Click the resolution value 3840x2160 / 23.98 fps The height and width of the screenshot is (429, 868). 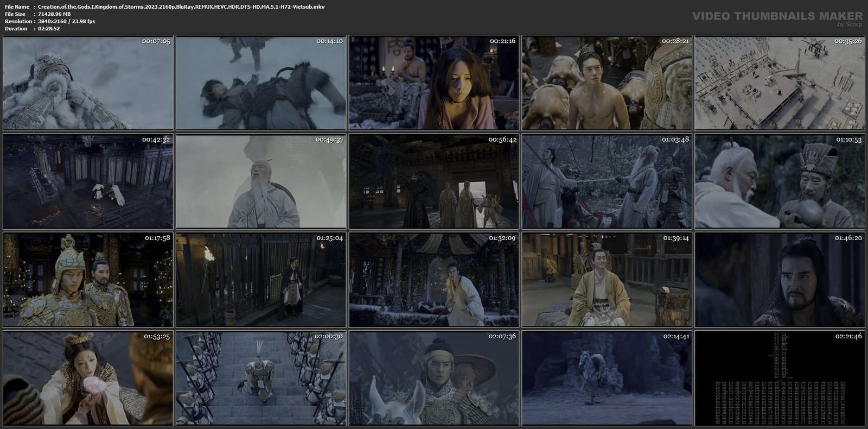coord(66,21)
